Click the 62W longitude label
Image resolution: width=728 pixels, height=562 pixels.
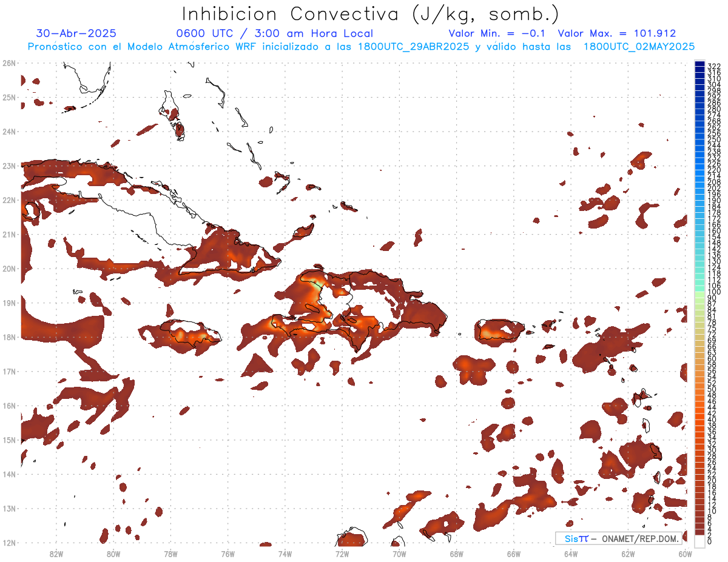coord(629,554)
